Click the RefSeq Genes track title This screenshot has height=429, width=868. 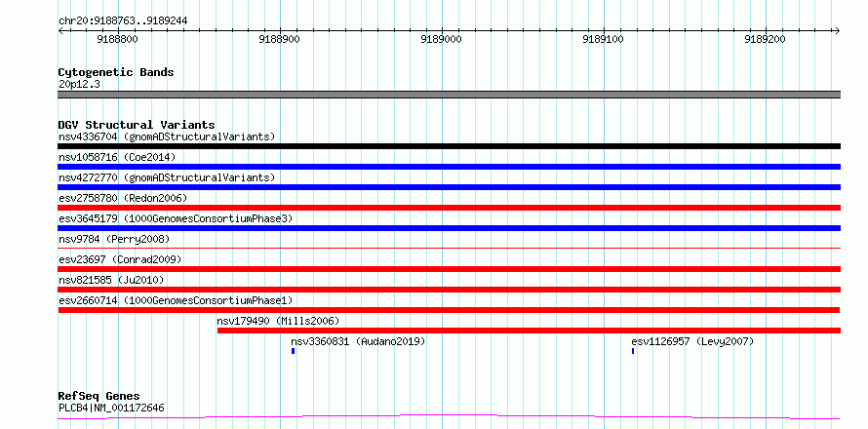pyautogui.click(x=99, y=397)
